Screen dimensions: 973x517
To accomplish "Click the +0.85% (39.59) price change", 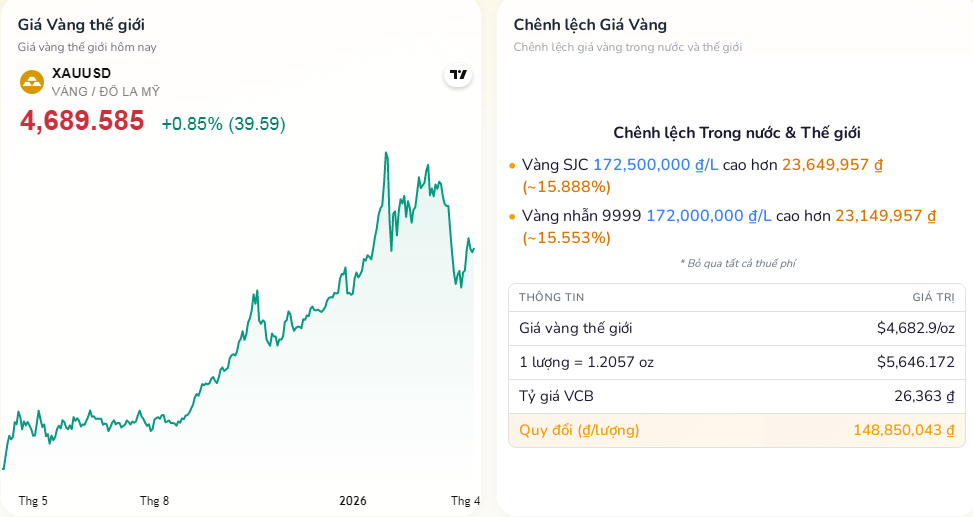I will [x=223, y=124].
